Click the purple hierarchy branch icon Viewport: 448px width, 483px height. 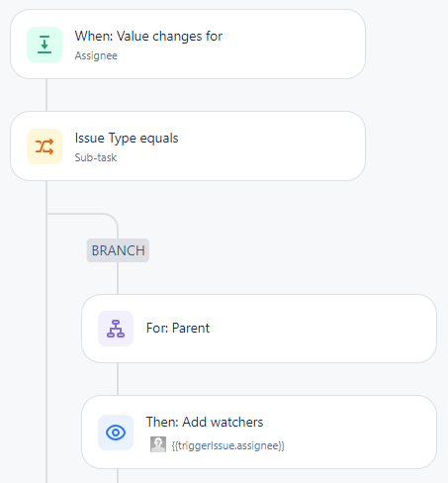116,329
